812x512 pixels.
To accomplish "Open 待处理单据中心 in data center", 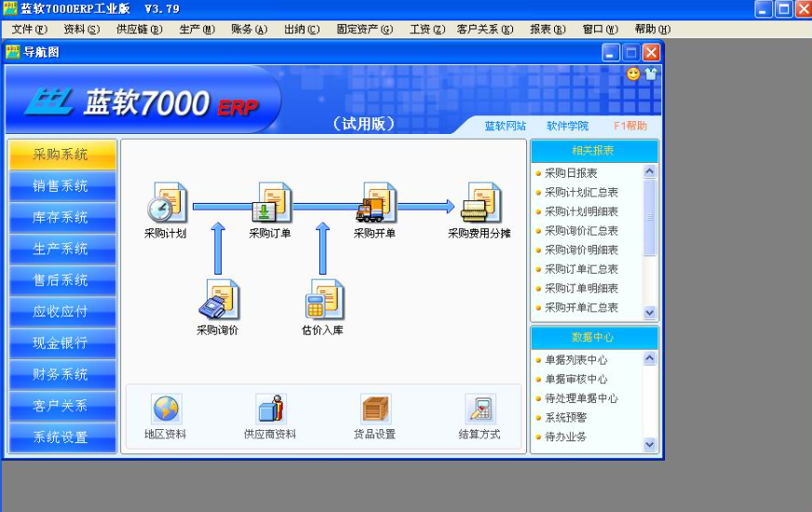I will [581, 398].
